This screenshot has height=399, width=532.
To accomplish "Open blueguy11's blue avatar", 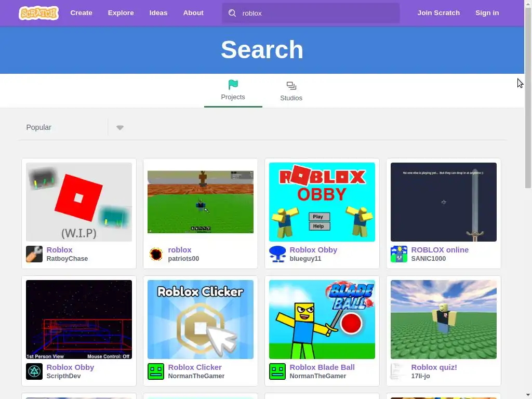I will pos(277,254).
